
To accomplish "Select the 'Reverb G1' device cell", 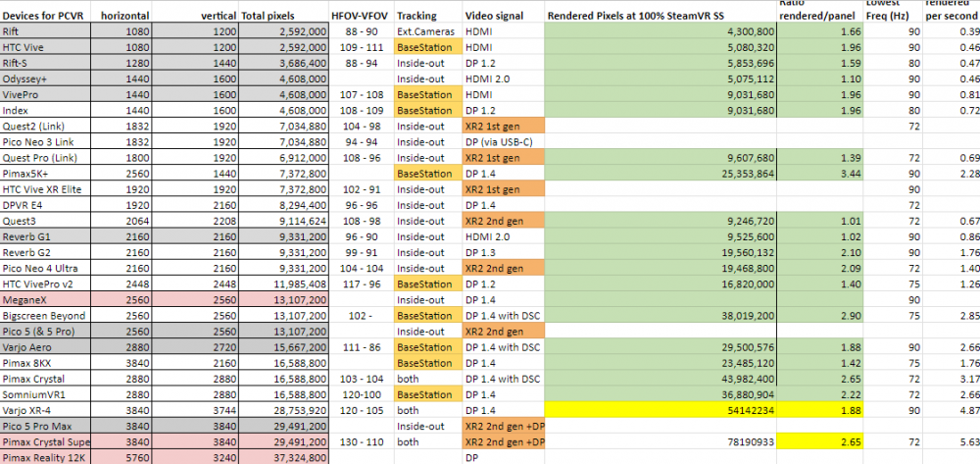I will (x=45, y=236).
